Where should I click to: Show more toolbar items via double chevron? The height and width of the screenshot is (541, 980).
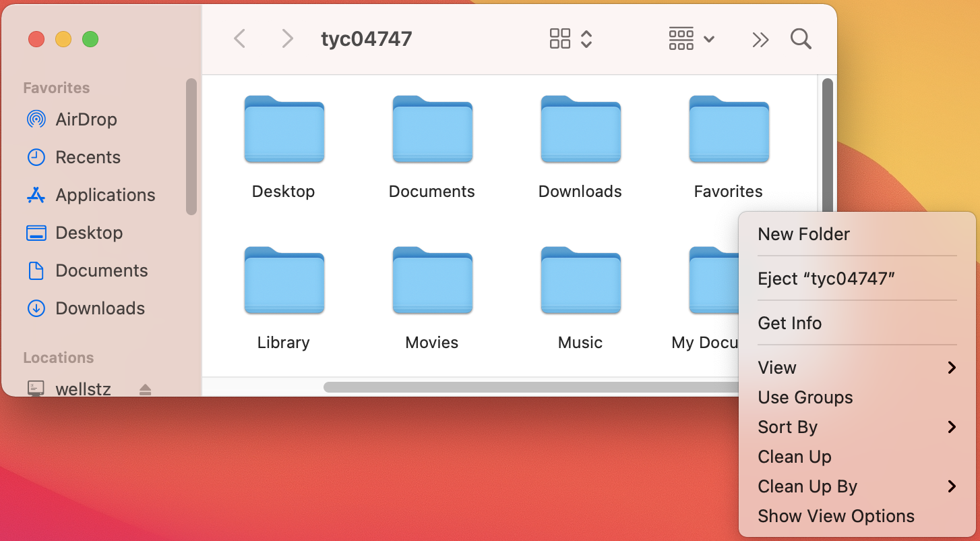[760, 40]
